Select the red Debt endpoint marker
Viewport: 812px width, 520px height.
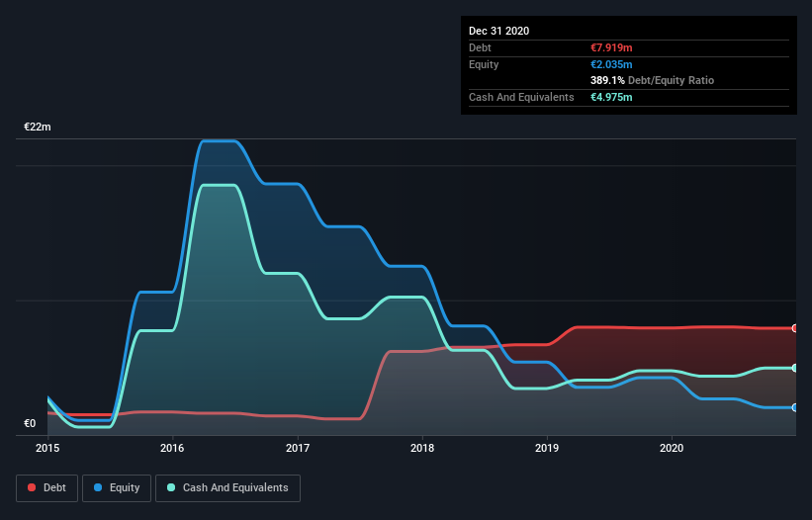[x=795, y=328]
